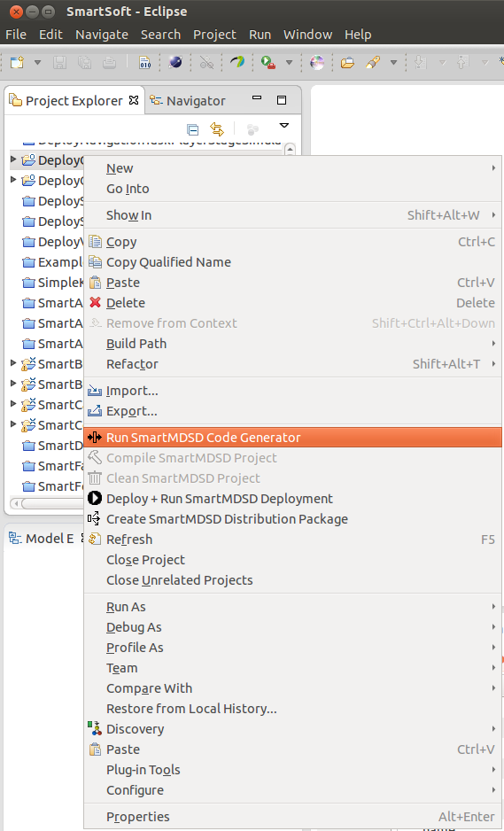Open the Debug As submenu
The height and width of the screenshot is (831, 504).
[x=292, y=627]
